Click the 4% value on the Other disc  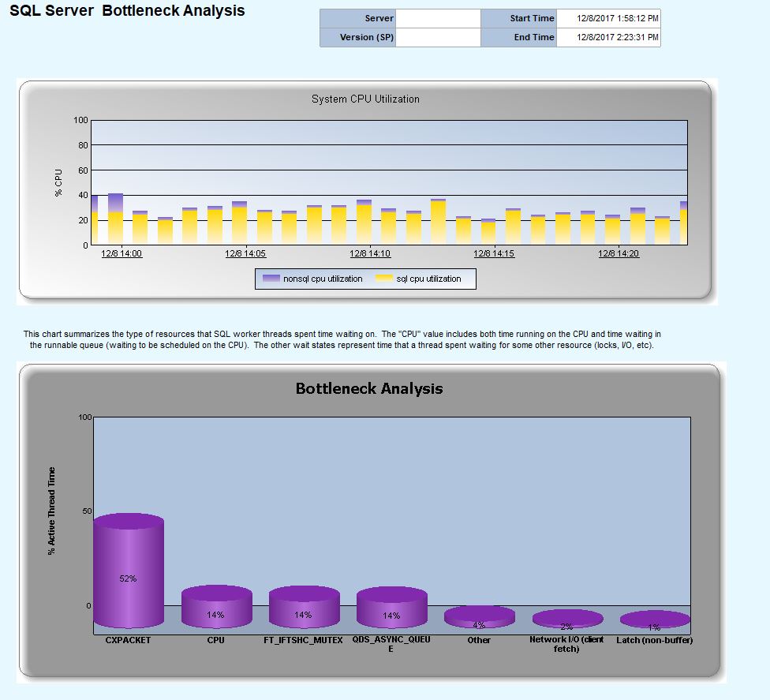coord(479,625)
